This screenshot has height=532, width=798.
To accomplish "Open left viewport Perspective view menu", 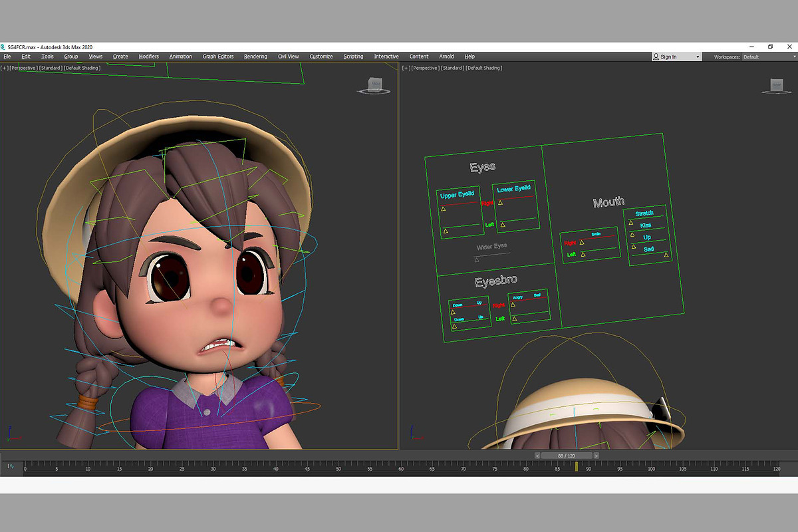I will pos(24,68).
